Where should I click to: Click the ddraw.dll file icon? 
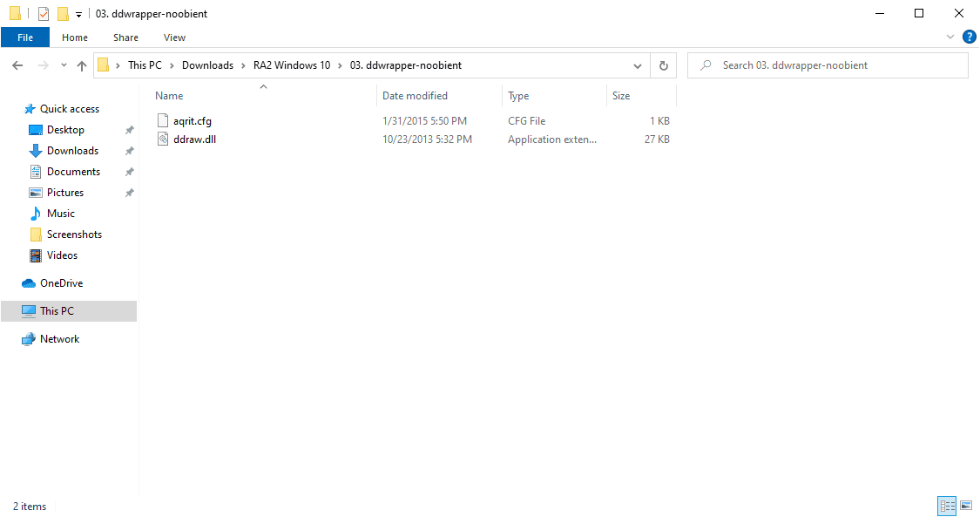click(x=163, y=139)
